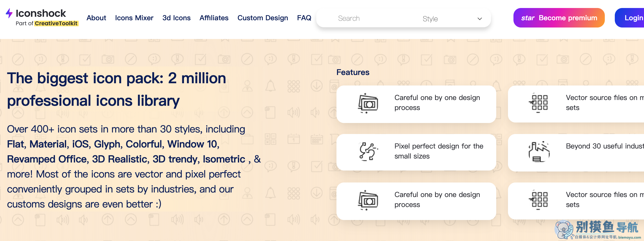Screen dimensions: 644x241
Task: Open Custom Design page
Action: (263, 18)
